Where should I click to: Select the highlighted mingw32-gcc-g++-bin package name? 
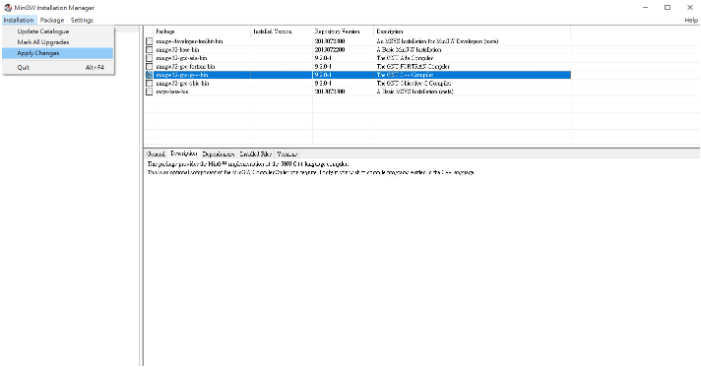point(182,75)
